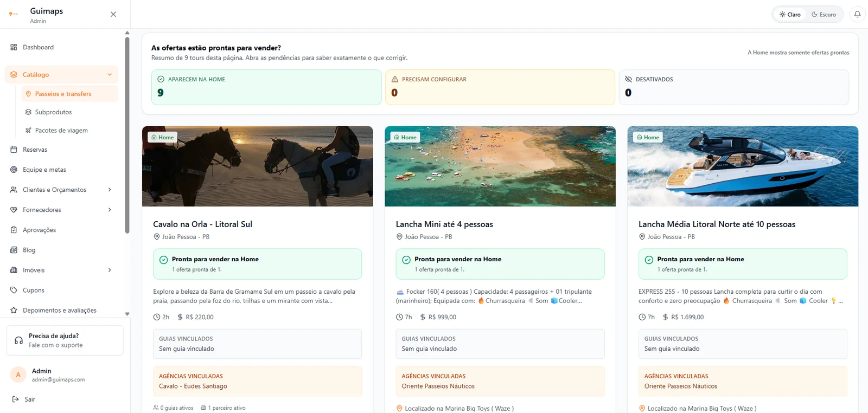The width and height of the screenshot is (868, 413).
Task: Click Home badge on Lancha Média card
Action: [x=648, y=137]
